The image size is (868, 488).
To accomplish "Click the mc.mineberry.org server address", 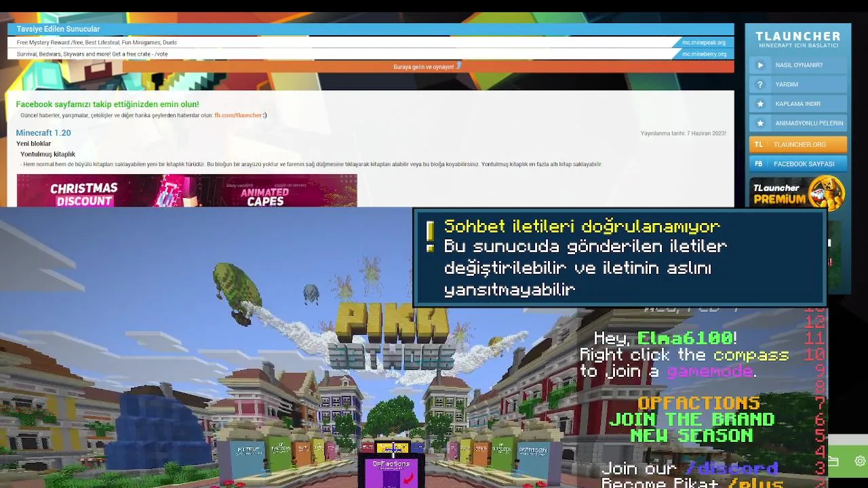I will pyautogui.click(x=704, y=54).
